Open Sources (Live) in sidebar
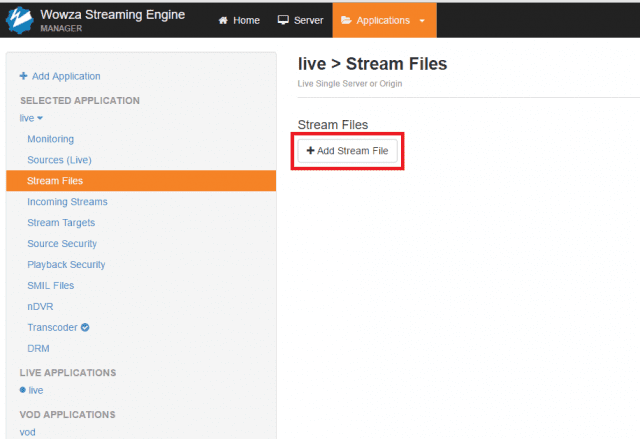This screenshot has height=439, width=640. 59,160
